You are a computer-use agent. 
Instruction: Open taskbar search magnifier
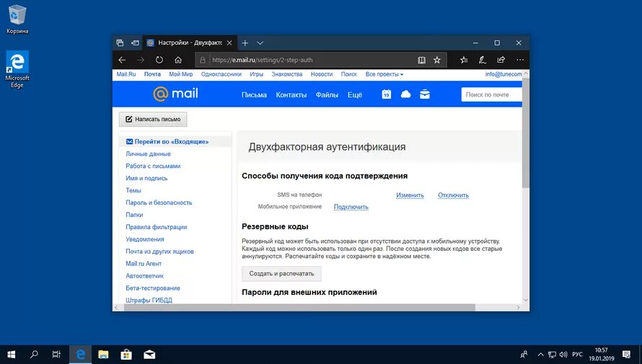pyautogui.click(x=34, y=355)
